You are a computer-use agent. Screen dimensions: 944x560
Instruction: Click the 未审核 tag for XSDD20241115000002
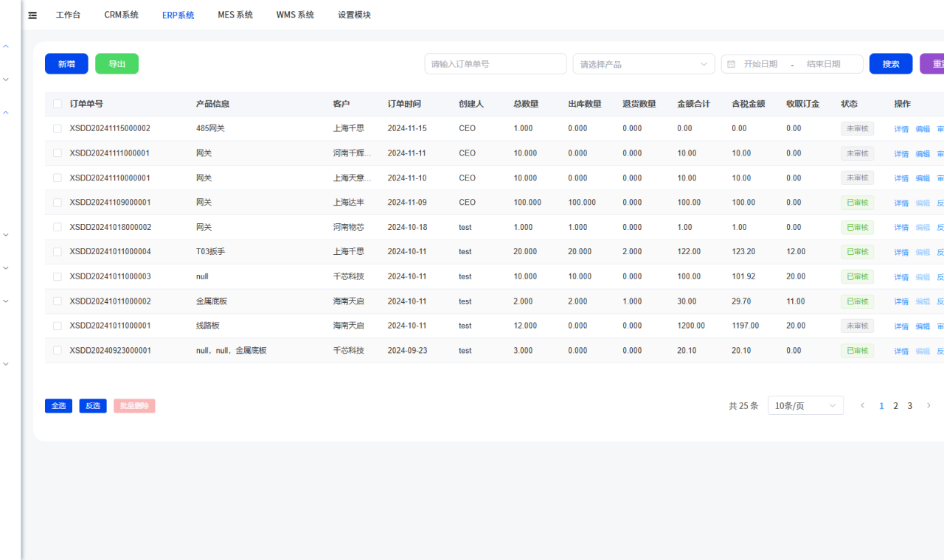(x=857, y=129)
